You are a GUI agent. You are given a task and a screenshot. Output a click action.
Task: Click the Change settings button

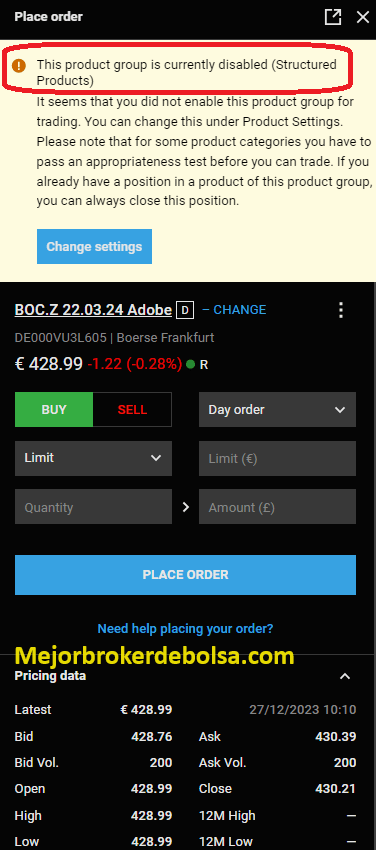[94, 247]
